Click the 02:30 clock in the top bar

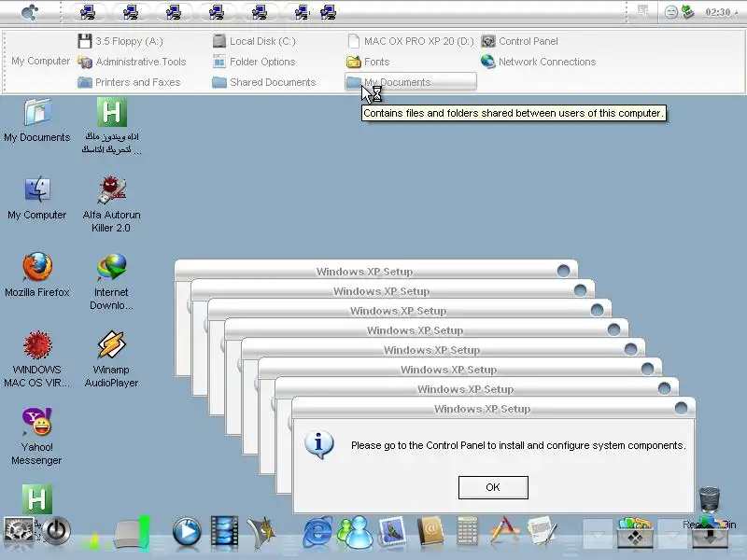[x=718, y=12]
